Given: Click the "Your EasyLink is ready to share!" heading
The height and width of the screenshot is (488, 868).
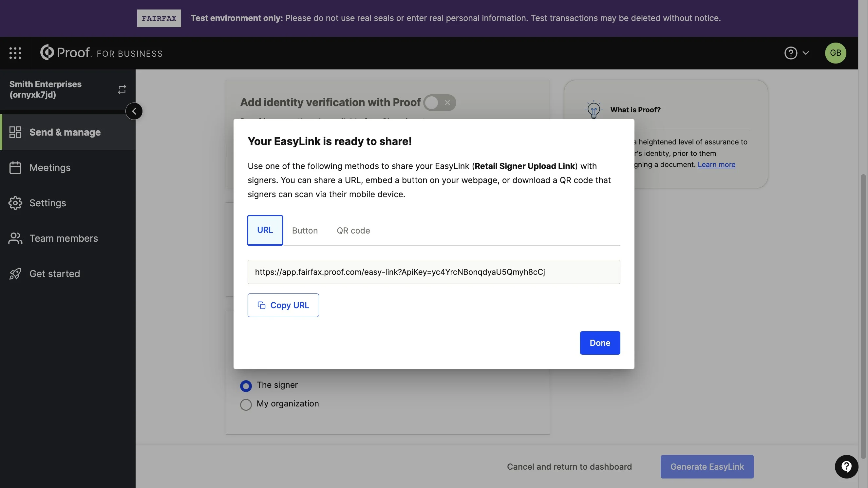Looking at the screenshot, I should click(x=330, y=141).
